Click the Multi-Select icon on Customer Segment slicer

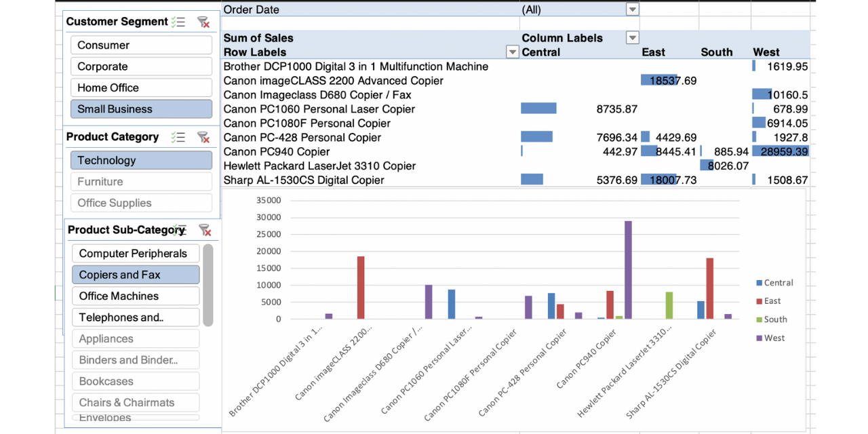[x=178, y=22]
